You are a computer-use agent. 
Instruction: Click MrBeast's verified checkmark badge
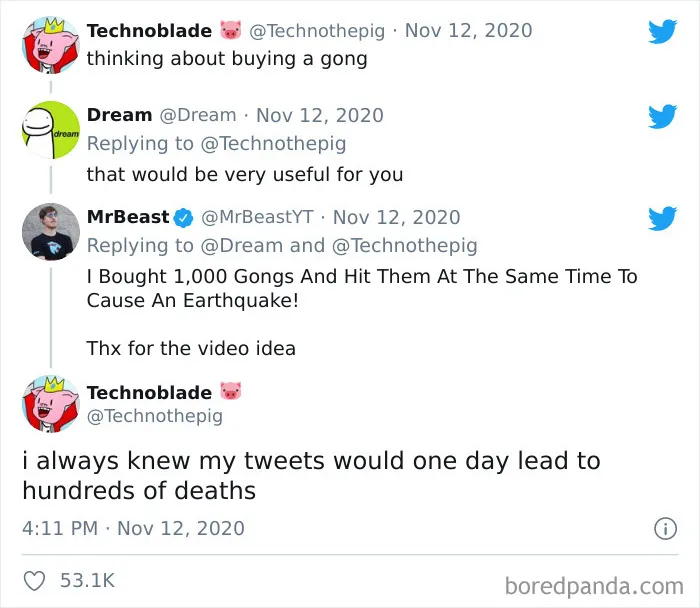[x=183, y=218]
